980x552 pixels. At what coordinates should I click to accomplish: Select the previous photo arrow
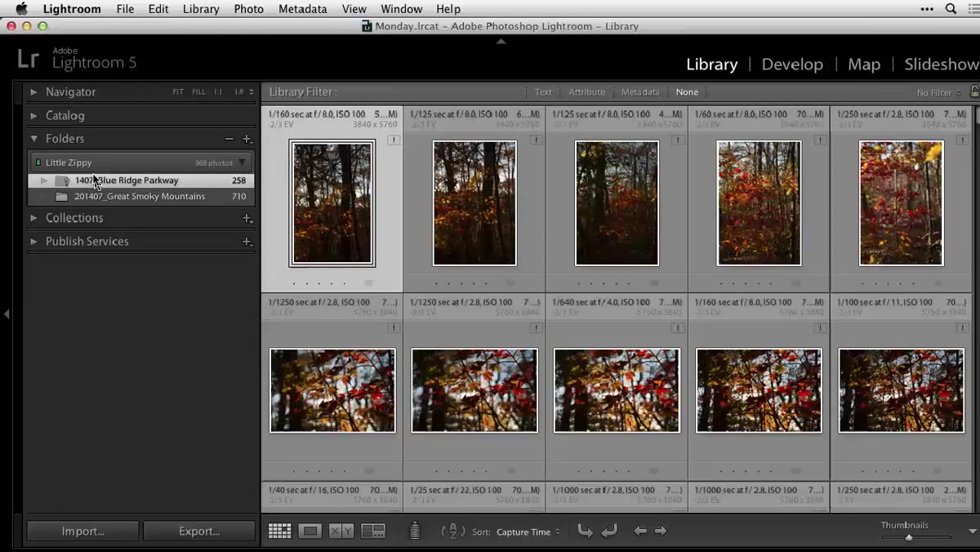(x=640, y=531)
